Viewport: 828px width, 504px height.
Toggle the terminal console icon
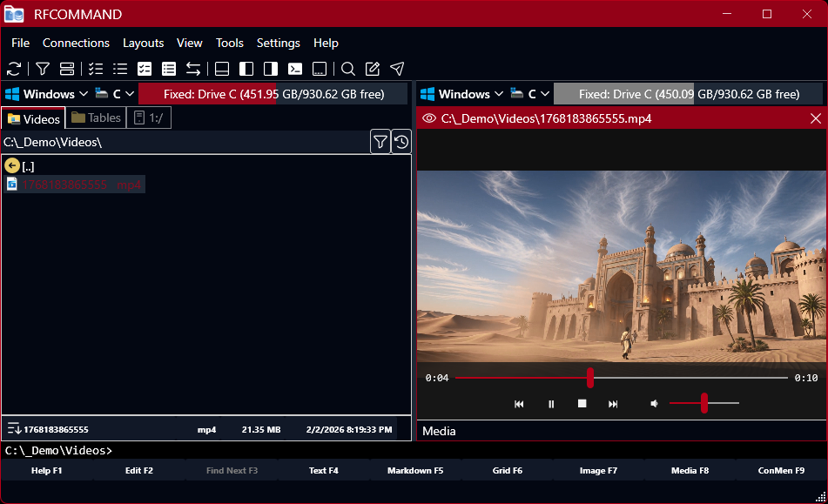(295, 69)
